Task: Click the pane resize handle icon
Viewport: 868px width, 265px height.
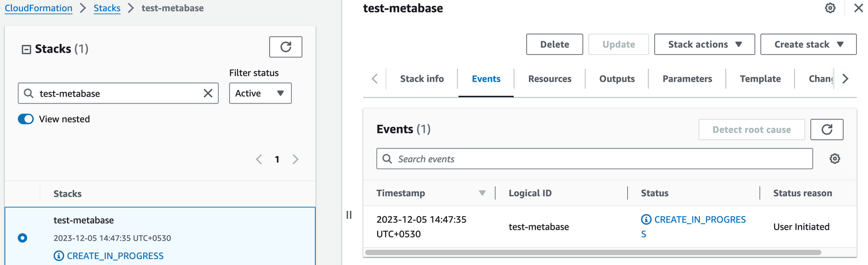Action: 349,215
